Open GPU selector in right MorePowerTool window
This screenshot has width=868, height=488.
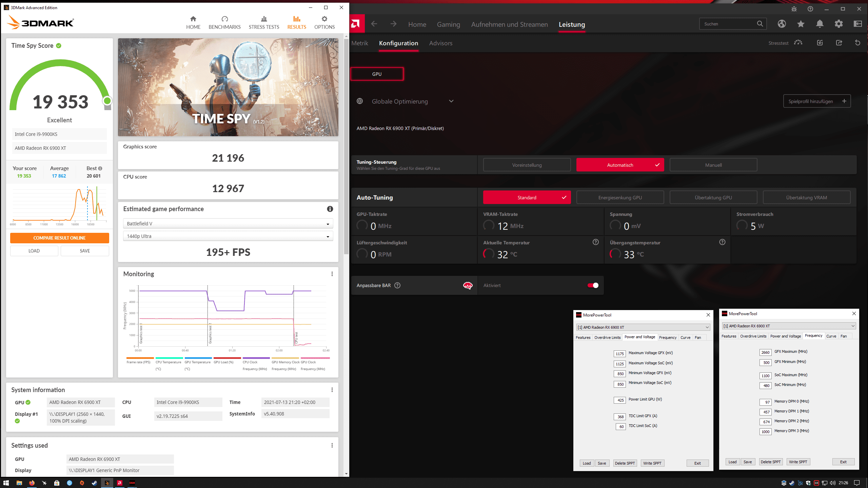tap(789, 326)
